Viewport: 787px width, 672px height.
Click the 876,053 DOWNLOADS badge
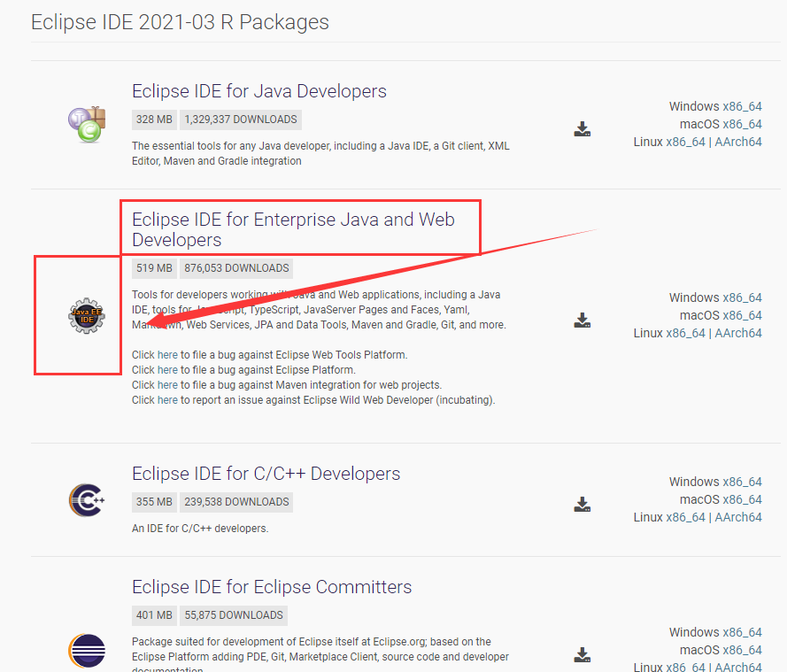pos(236,268)
